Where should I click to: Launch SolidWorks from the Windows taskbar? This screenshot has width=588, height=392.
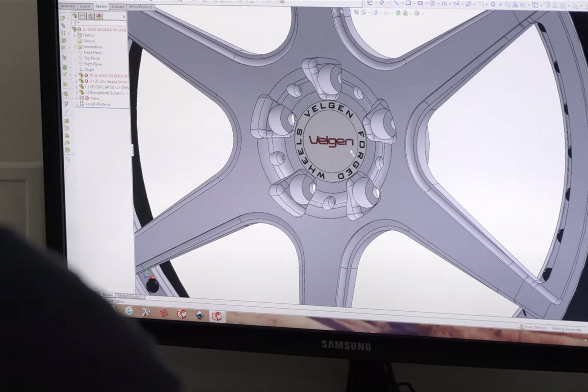(x=182, y=314)
